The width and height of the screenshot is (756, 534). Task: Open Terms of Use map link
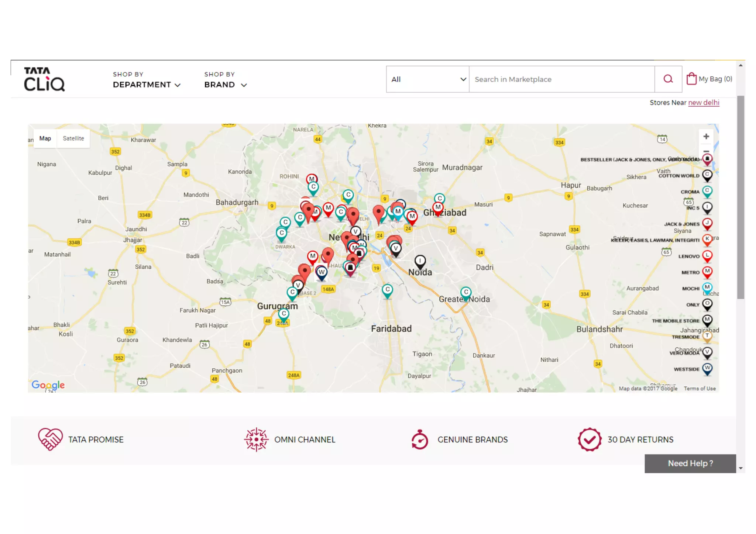(699, 389)
